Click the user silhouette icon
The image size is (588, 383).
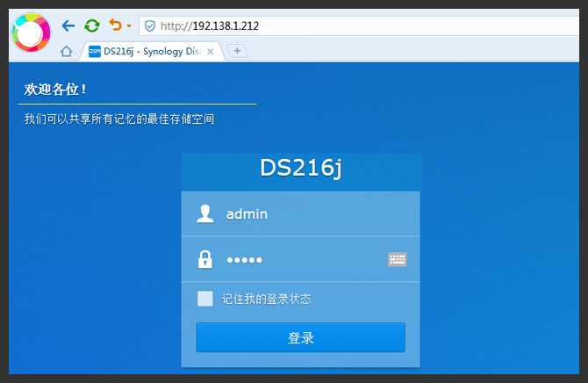coord(204,213)
